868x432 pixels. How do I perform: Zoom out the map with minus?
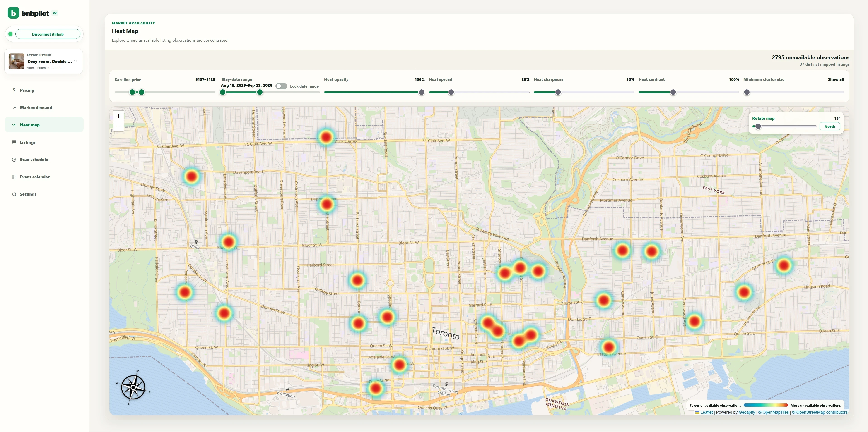[119, 126]
